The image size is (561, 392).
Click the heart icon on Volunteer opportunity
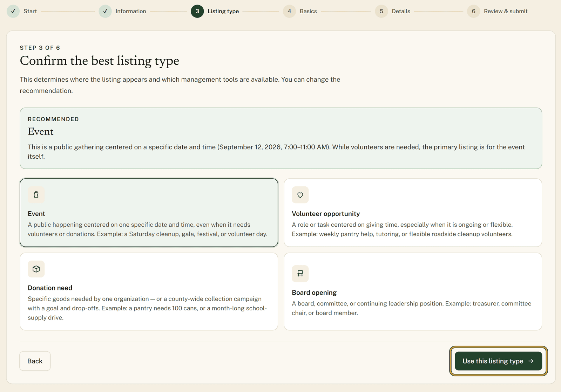point(300,195)
